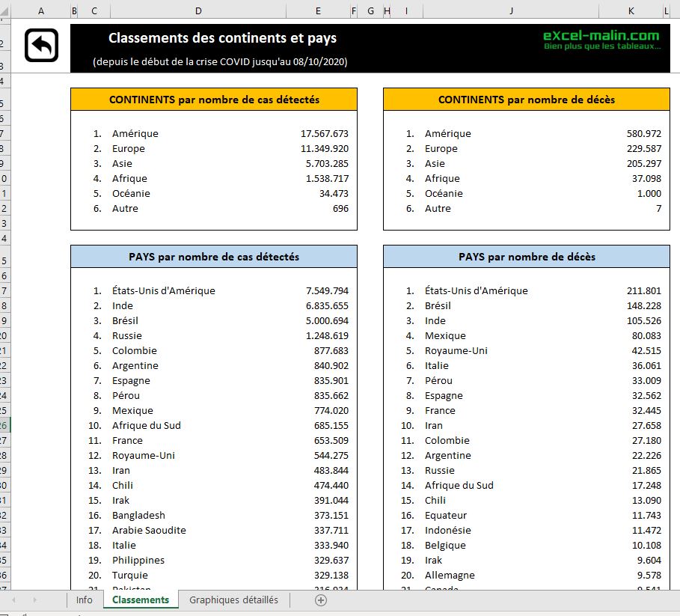The width and height of the screenshot is (680, 616).
Task: Switch to Graphiques détaillés sheet tab
Action: point(233,600)
